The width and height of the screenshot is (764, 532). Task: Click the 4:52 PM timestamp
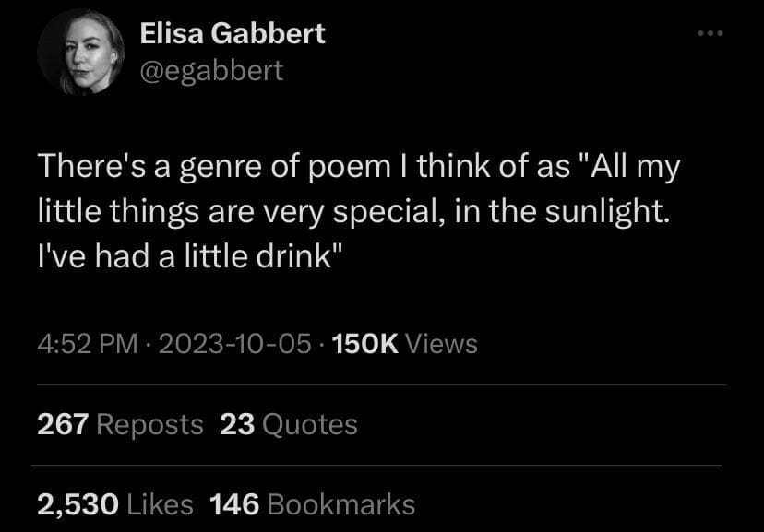pos(86,345)
